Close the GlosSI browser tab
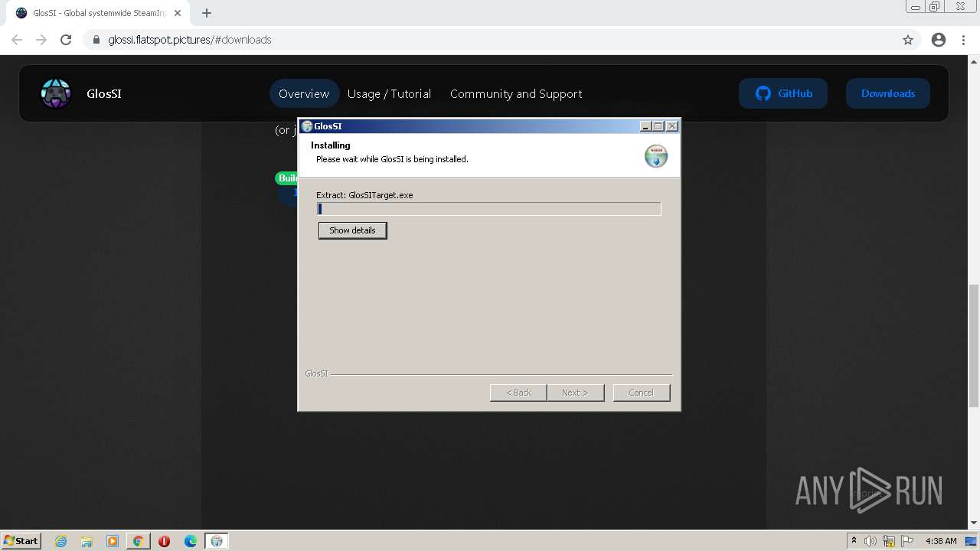Viewport: 980px width, 551px height. point(178,13)
